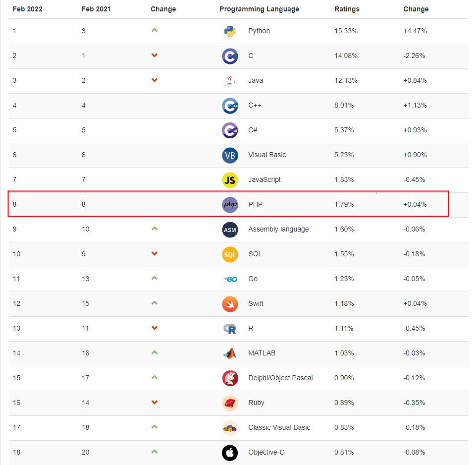Select the Assembly language name text
This screenshot has width=476, height=465.
tap(278, 229)
